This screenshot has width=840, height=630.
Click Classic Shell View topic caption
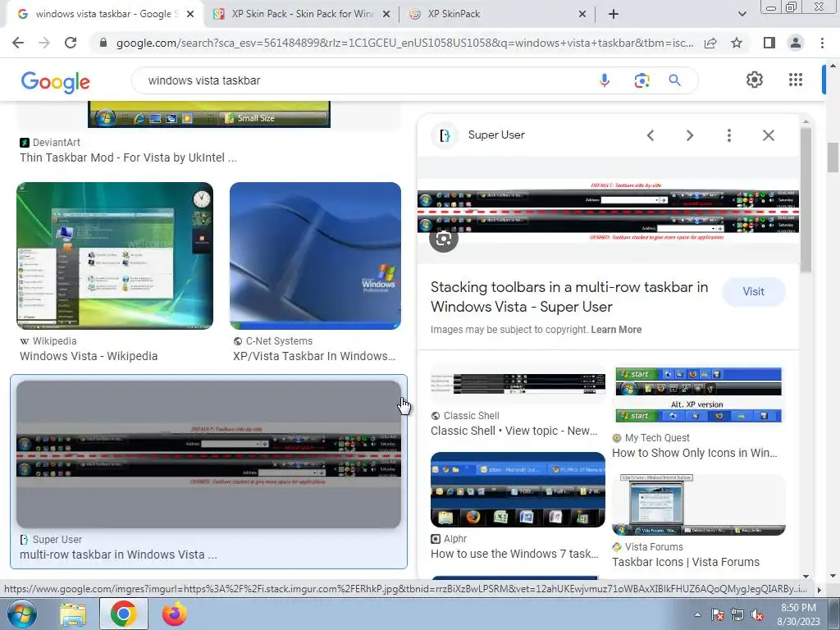[514, 431]
